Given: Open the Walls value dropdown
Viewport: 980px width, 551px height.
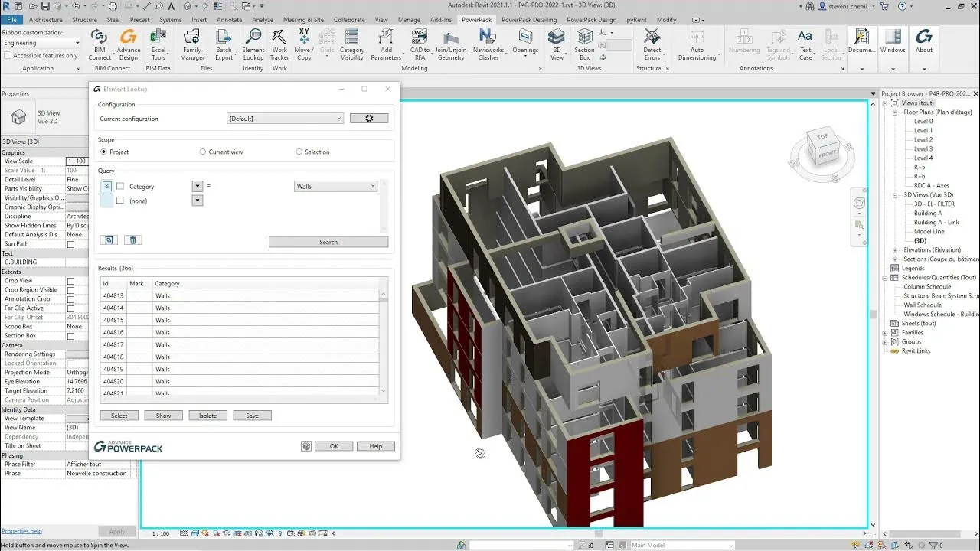Looking at the screenshot, I should (336, 186).
